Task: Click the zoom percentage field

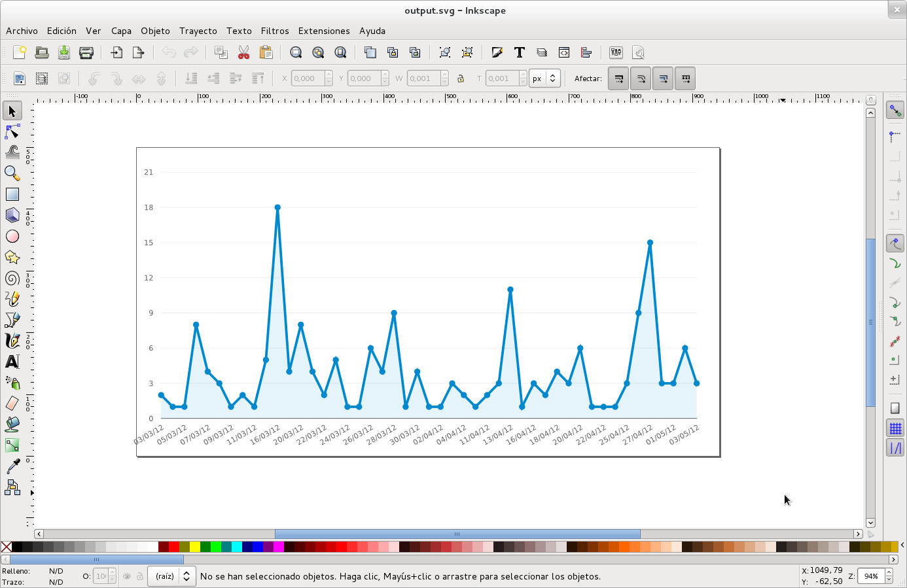Action: (x=871, y=576)
